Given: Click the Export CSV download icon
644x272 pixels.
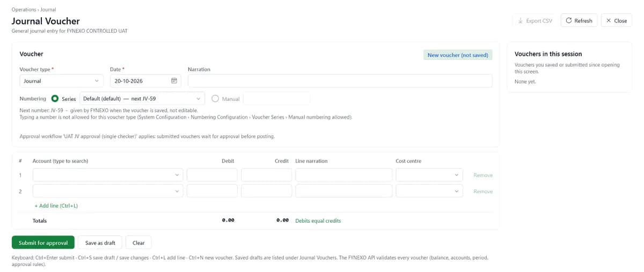Looking at the screenshot, I should coord(521,20).
